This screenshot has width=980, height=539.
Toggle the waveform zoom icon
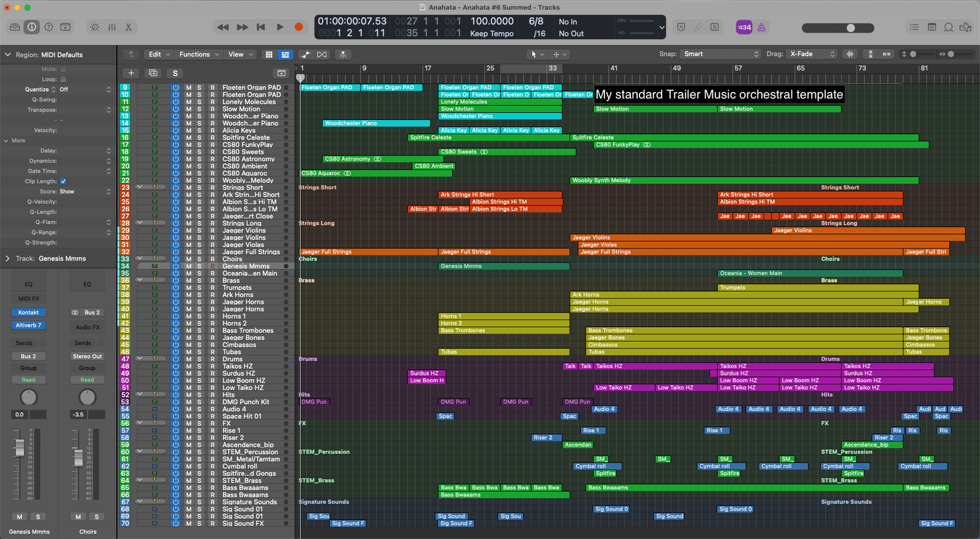coord(850,54)
